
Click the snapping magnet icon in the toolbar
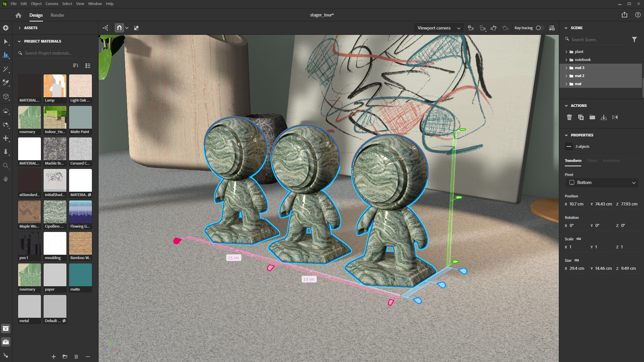(119, 28)
